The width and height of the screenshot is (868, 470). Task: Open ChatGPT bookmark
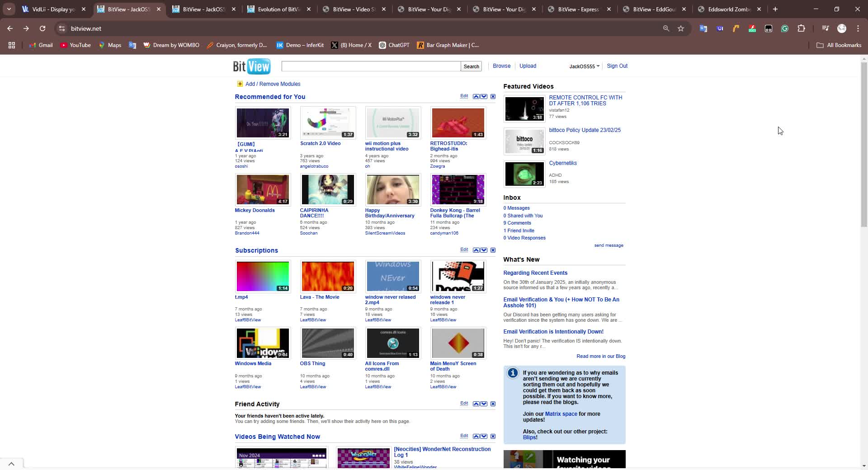[x=394, y=45]
